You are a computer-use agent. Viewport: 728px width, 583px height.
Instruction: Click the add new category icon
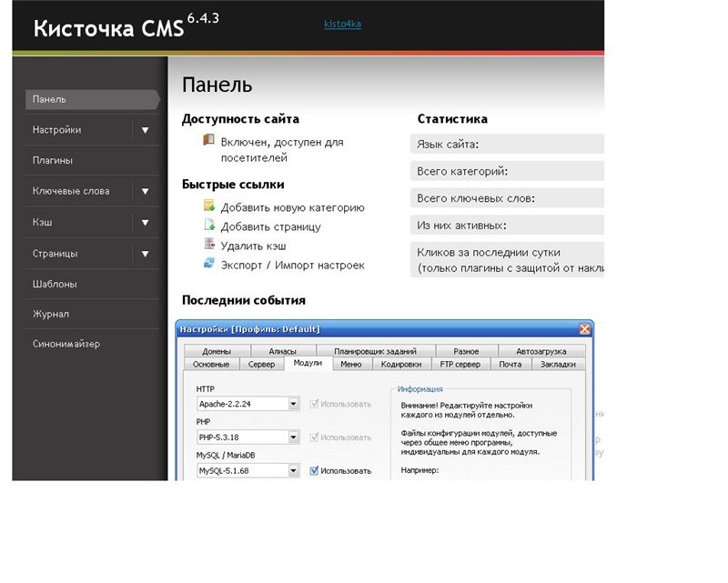coord(209,206)
